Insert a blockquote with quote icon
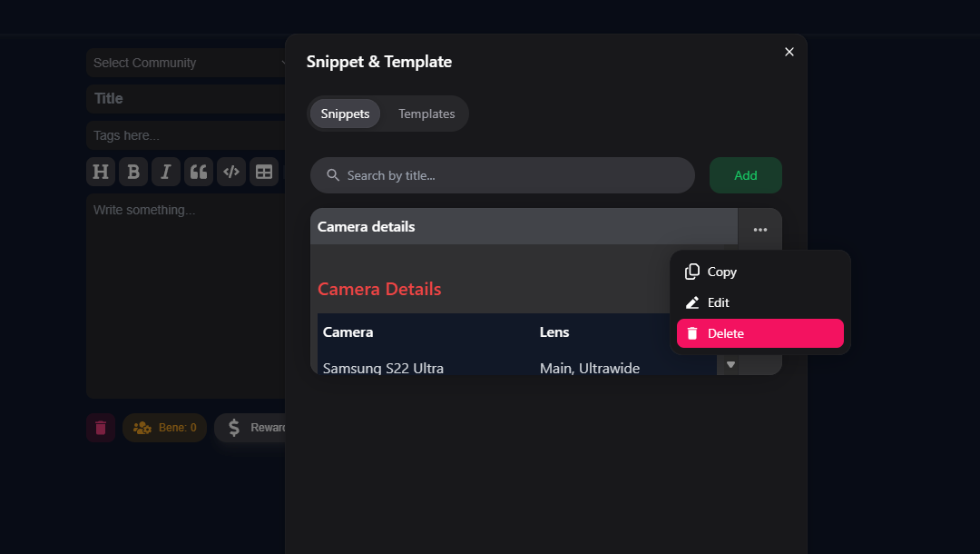The width and height of the screenshot is (980, 554). [x=199, y=172]
